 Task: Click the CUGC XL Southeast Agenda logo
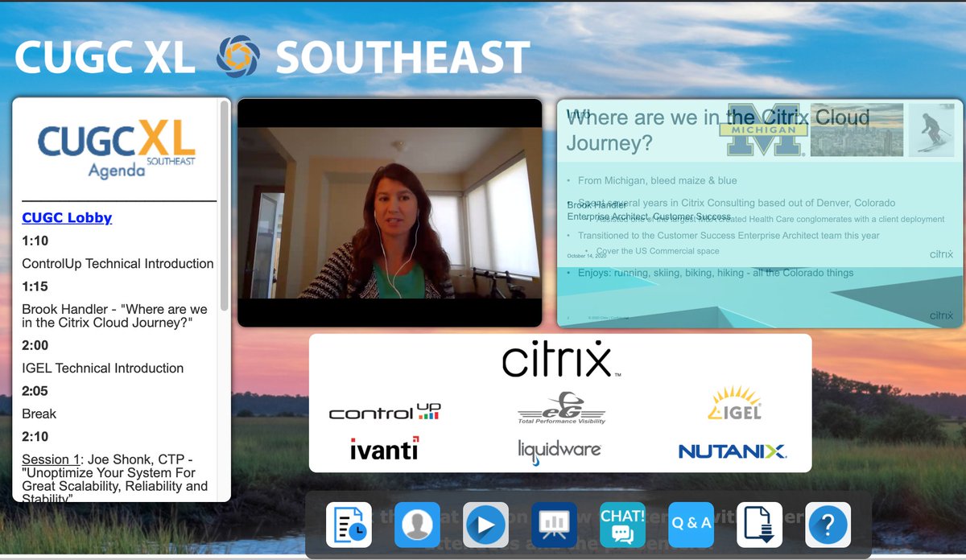tap(116, 148)
